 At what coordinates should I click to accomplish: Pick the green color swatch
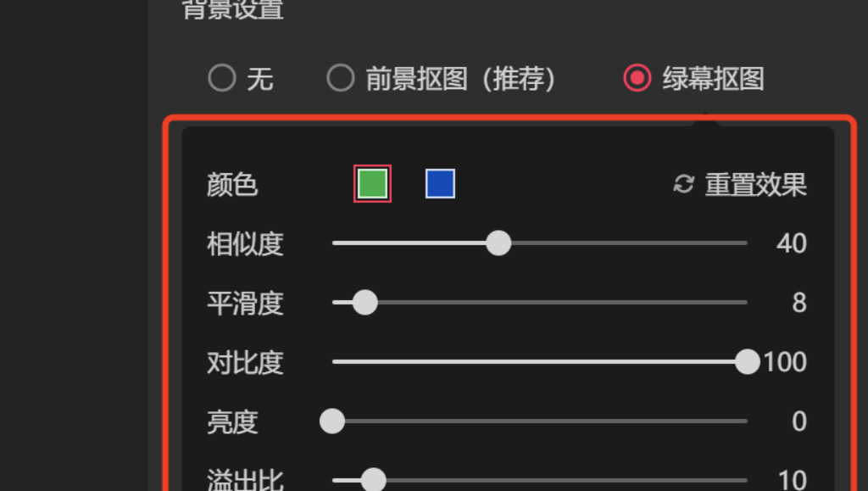[x=372, y=184]
